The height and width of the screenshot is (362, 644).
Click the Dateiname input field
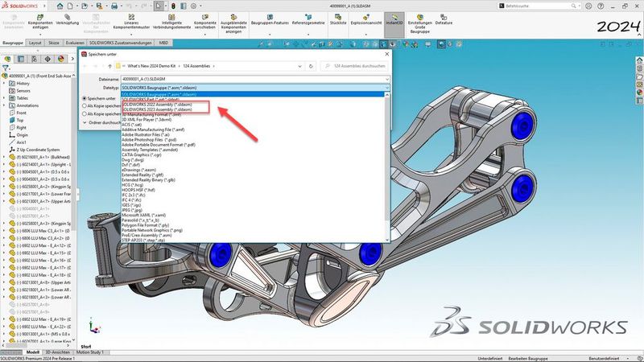click(x=252, y=79)
